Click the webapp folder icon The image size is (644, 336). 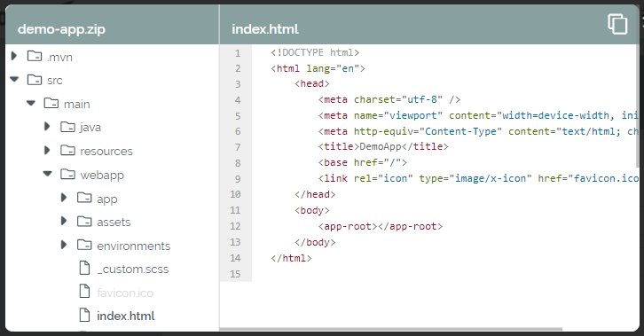click(x=67, y=175)
